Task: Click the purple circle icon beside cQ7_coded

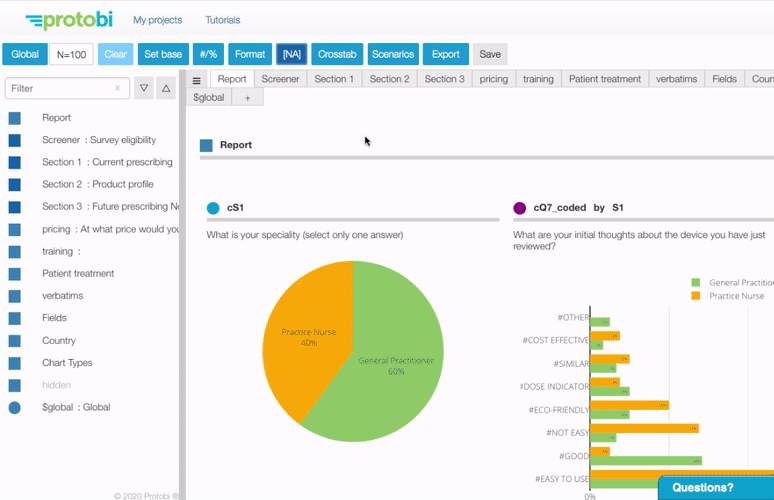Action: (520, 208)
